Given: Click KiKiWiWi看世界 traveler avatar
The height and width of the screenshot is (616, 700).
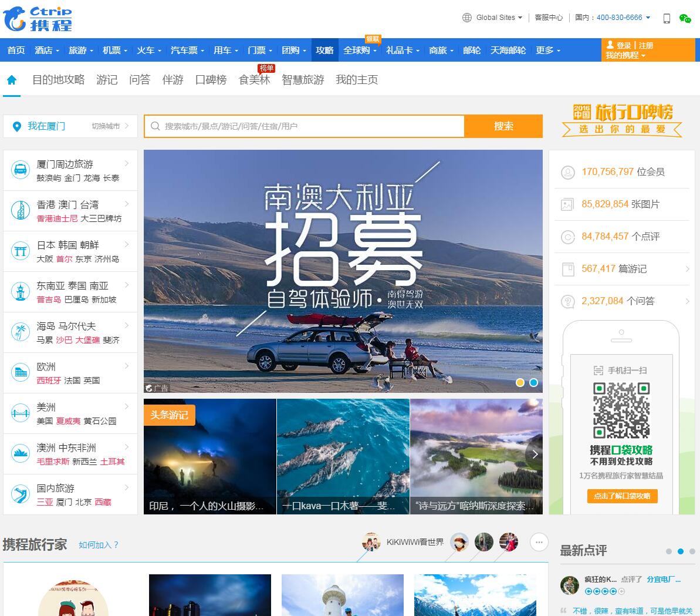Looking at the screenshot, I should (371, 542).
